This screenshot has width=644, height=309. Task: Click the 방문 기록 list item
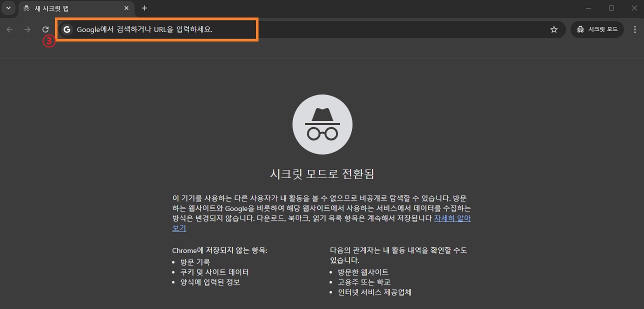coord(195,262)
